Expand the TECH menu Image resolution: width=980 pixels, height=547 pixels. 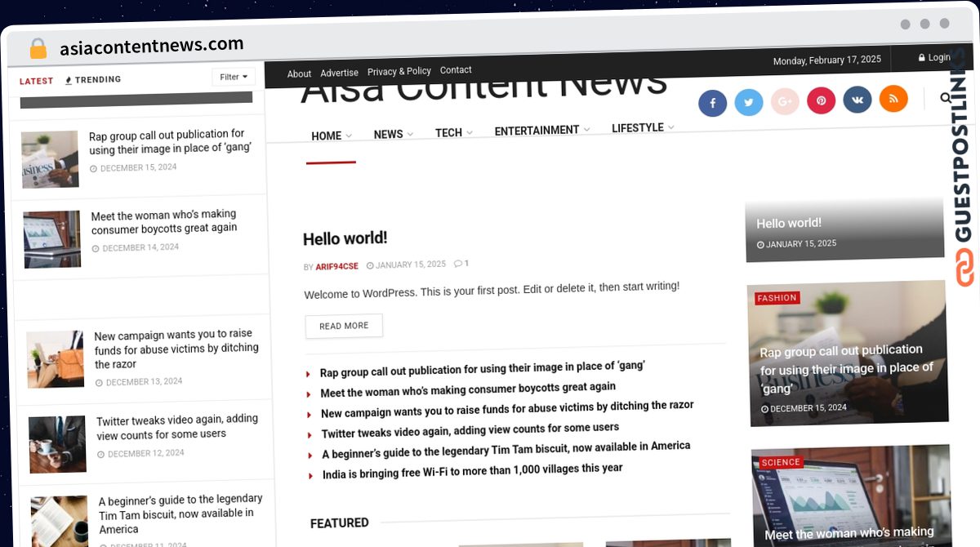click(454, 132)
